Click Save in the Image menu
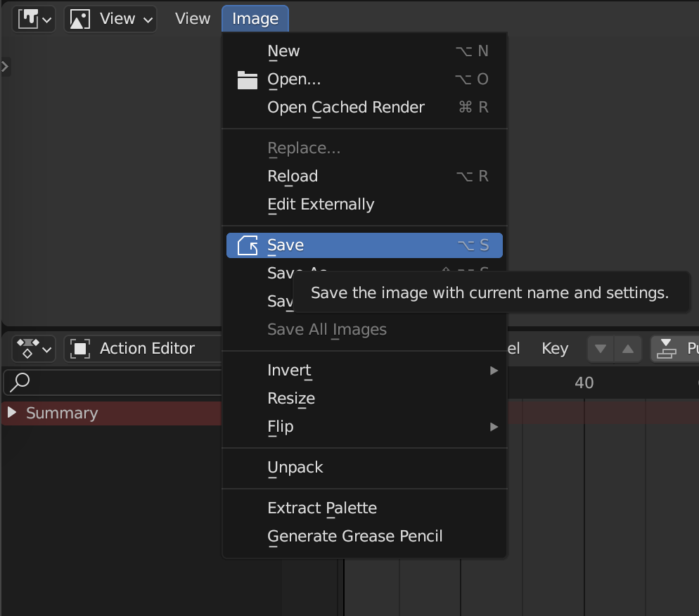Viewport: 699px width, 616px height. 364,245
